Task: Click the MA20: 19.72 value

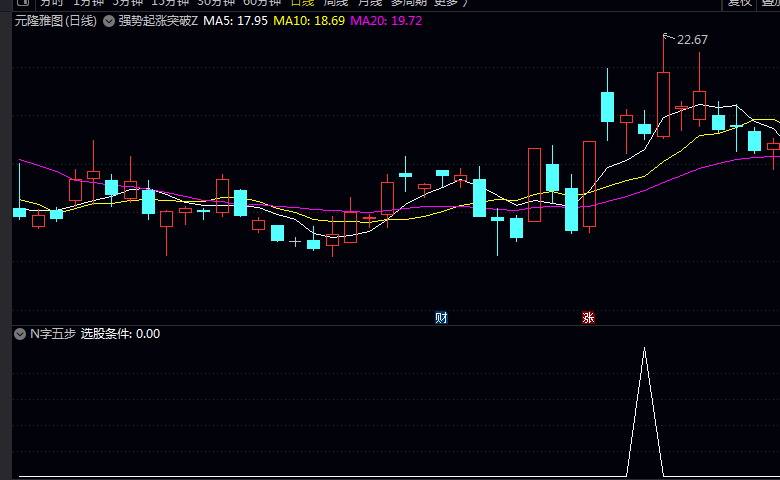Action: 386,21
